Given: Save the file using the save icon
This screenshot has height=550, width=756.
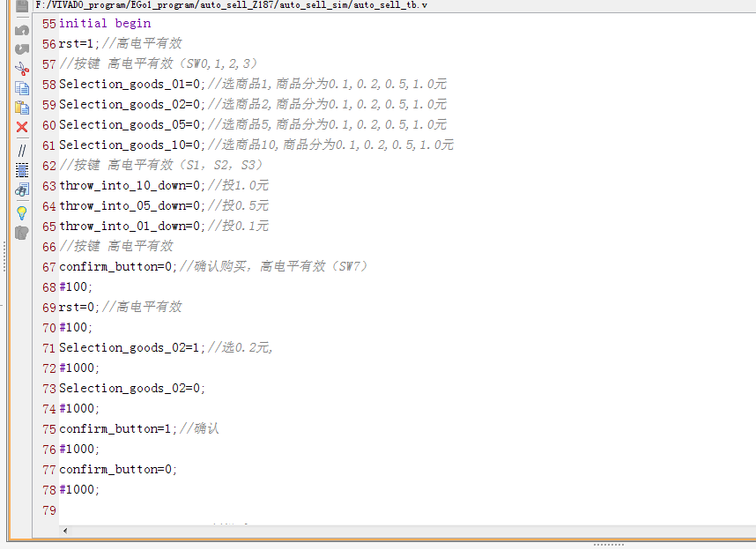Looking at the screenshot, I should click(x=21, y=8).
